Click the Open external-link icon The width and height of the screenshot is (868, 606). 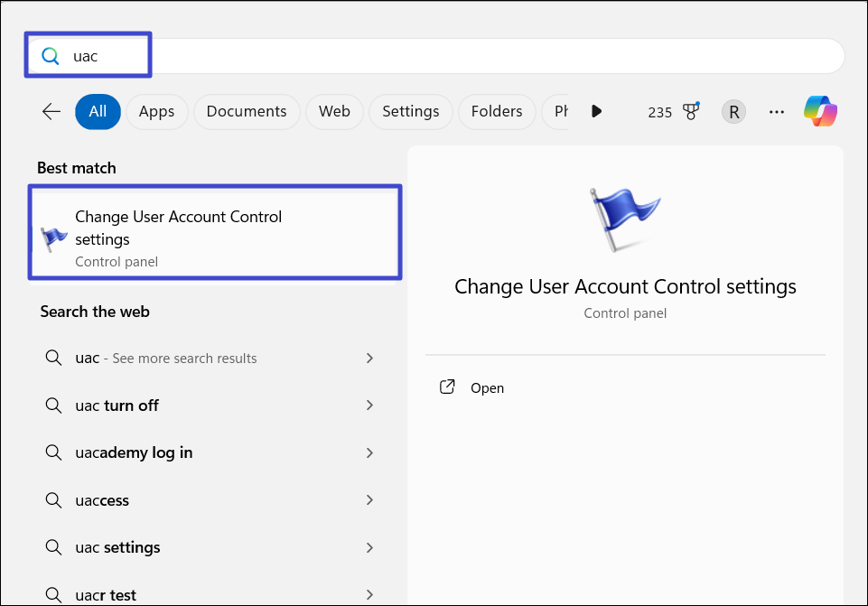446,387
